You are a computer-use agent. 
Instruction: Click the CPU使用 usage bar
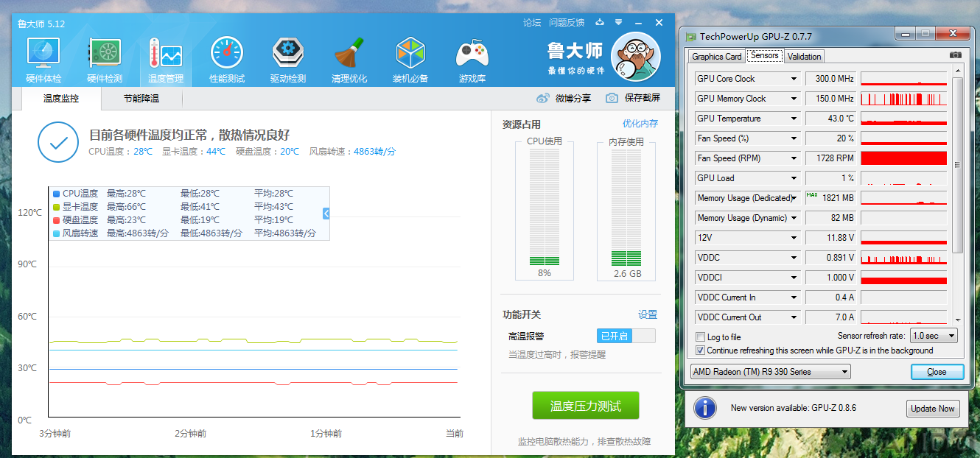(545, 208)
